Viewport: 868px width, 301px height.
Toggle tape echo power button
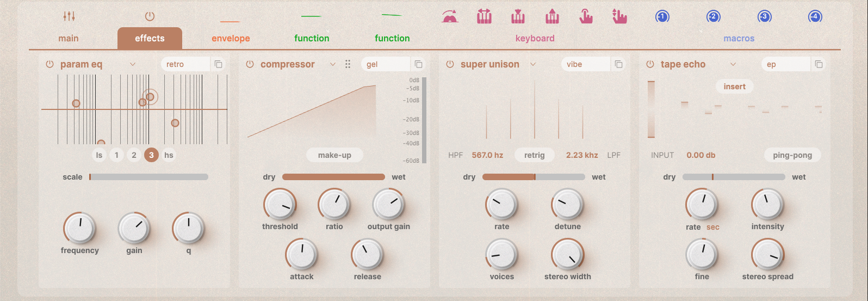point(650,64)
